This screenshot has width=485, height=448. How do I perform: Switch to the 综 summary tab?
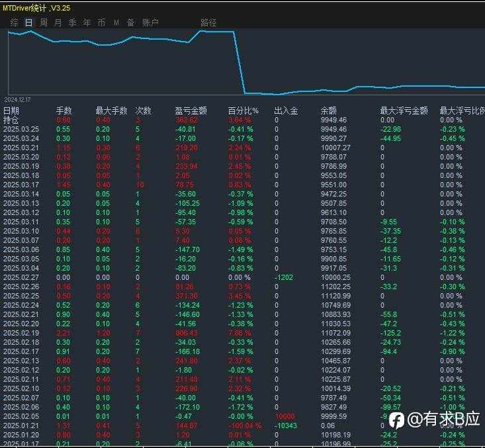point(15,22)
